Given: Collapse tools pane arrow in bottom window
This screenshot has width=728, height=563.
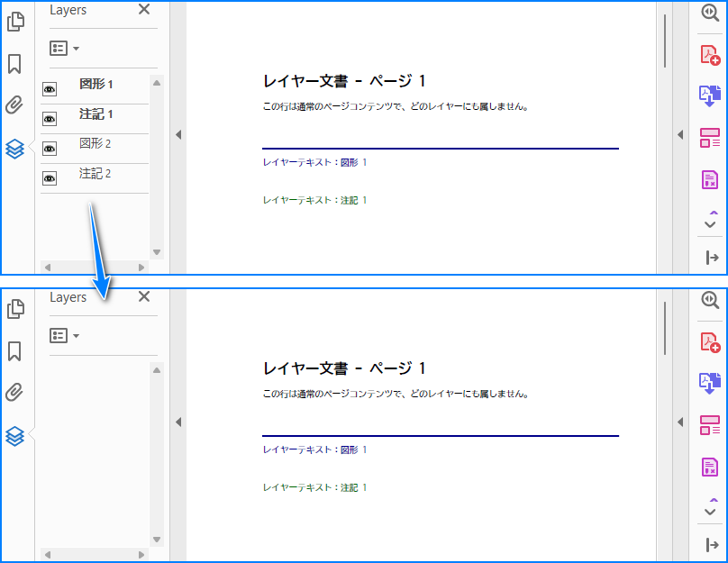Looking at the screenshot, I should [712, 544].
